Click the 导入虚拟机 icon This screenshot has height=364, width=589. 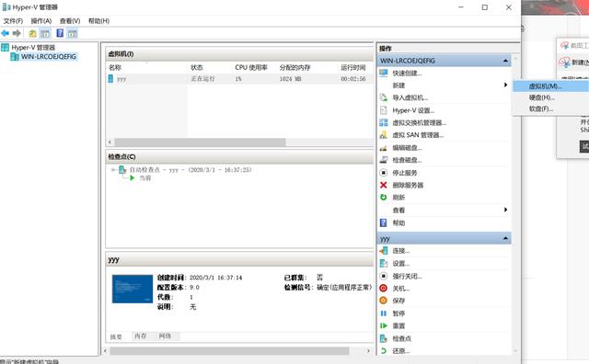click(x=383, y=97)
